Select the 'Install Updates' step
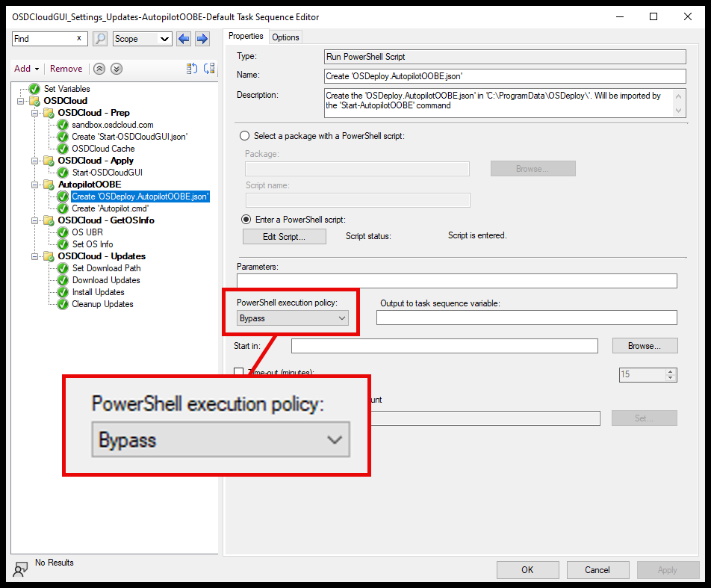 [98, 292]
